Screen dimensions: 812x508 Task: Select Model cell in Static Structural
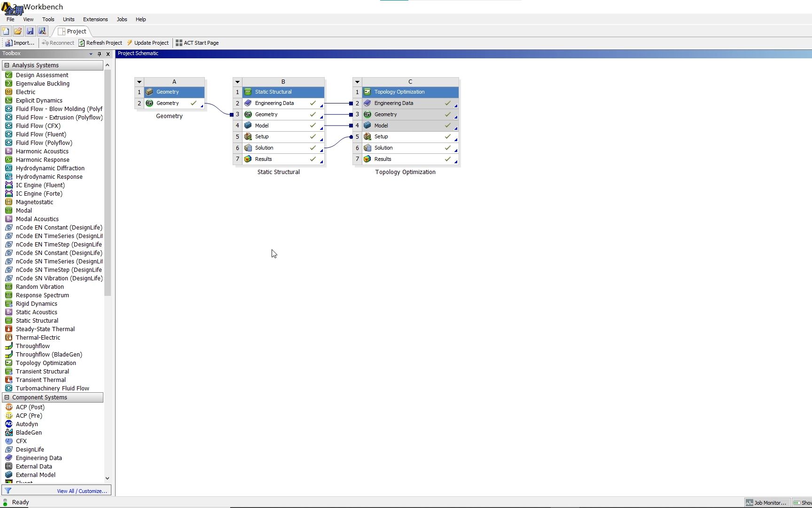283,126
